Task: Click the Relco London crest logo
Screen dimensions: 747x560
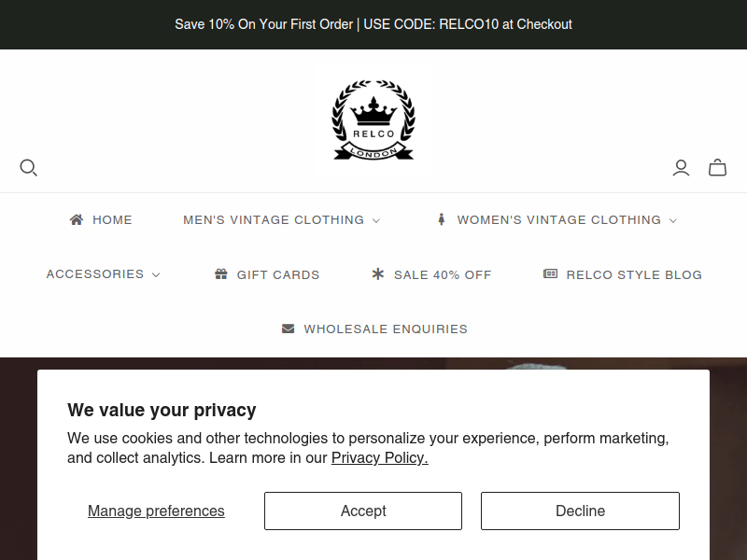Action: tap(373, 119)
